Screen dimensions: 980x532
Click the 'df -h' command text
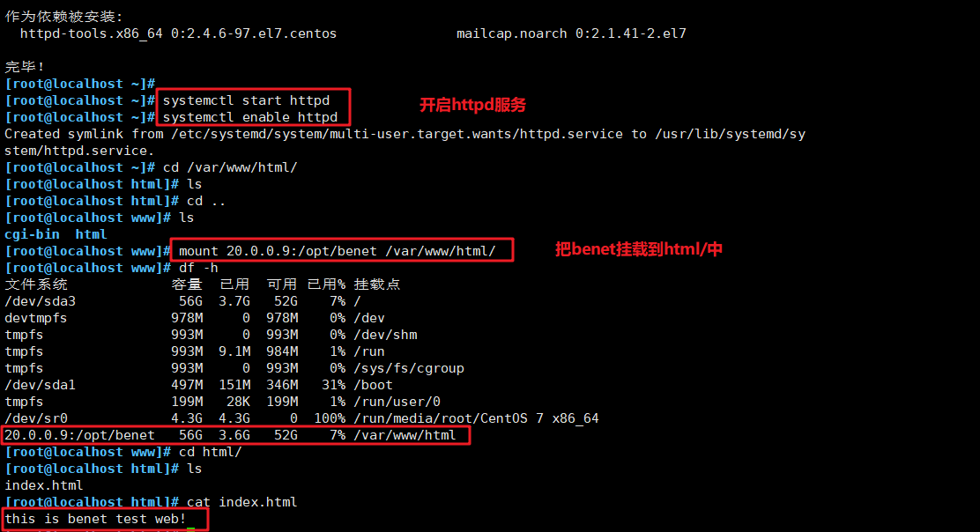(198, 268)
